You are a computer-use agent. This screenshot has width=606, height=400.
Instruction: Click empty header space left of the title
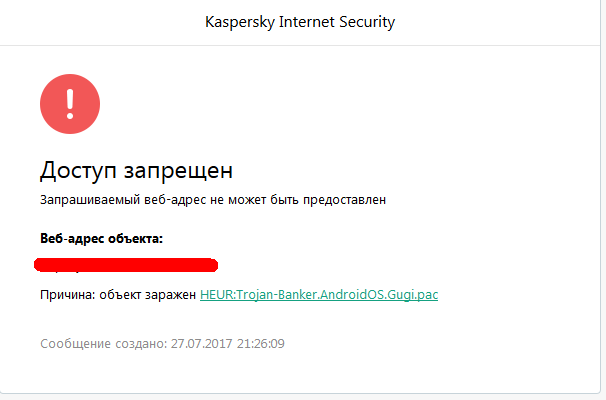point(100,22)
